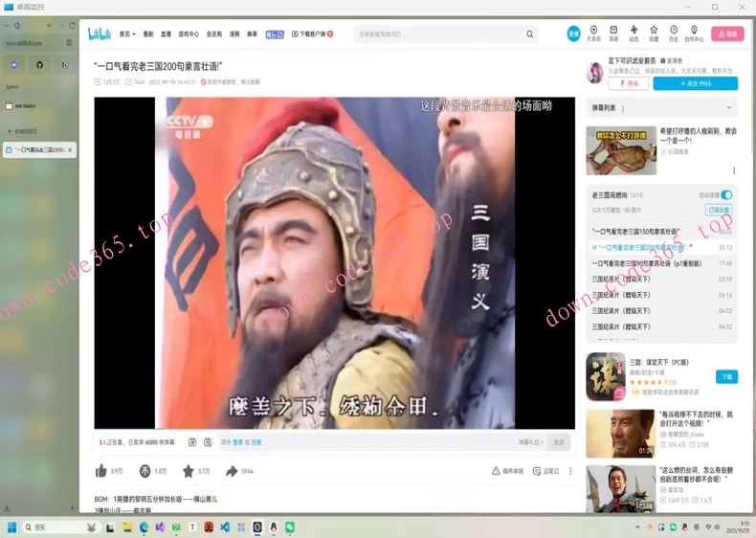Image resolution: width=756 pixels, height=538 pixels.
Task: Toggle the 自动连播 autoplay switch
Action: coord(726,195)
